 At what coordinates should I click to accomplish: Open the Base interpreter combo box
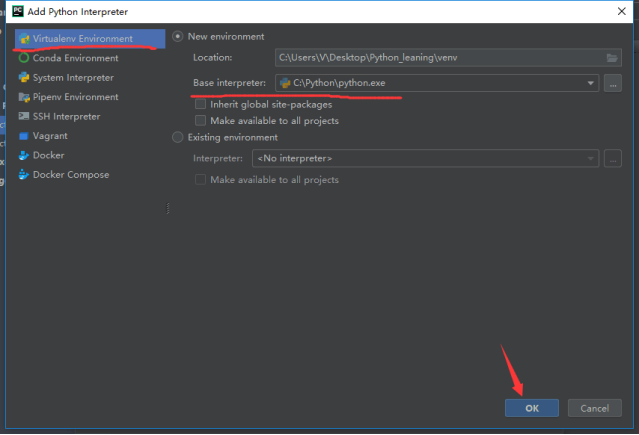tap(437, 83)
